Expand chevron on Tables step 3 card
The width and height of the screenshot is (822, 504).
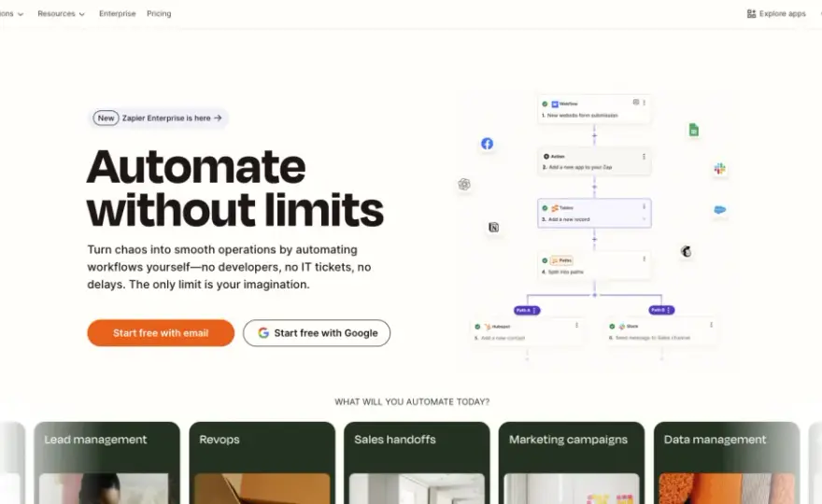pos(645,219)
